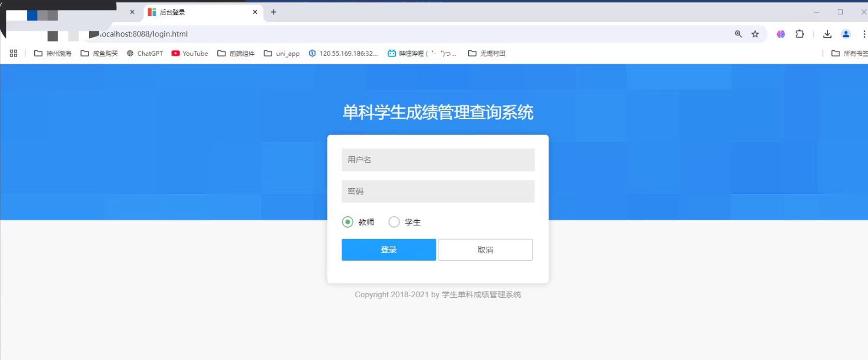Open the 神州渤海 bookmark folder
Image resolution: width=868 pixels, height=360 pixels.
point(53,54)
